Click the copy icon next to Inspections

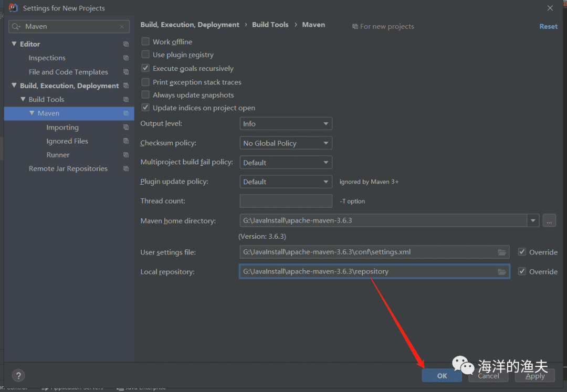point(126,58)
